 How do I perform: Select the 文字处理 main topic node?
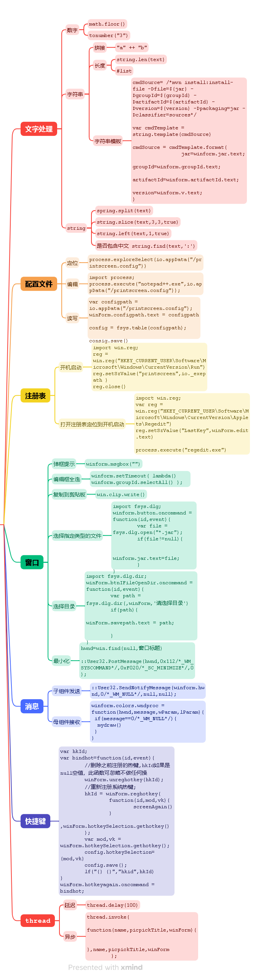[x=39, y=129]
